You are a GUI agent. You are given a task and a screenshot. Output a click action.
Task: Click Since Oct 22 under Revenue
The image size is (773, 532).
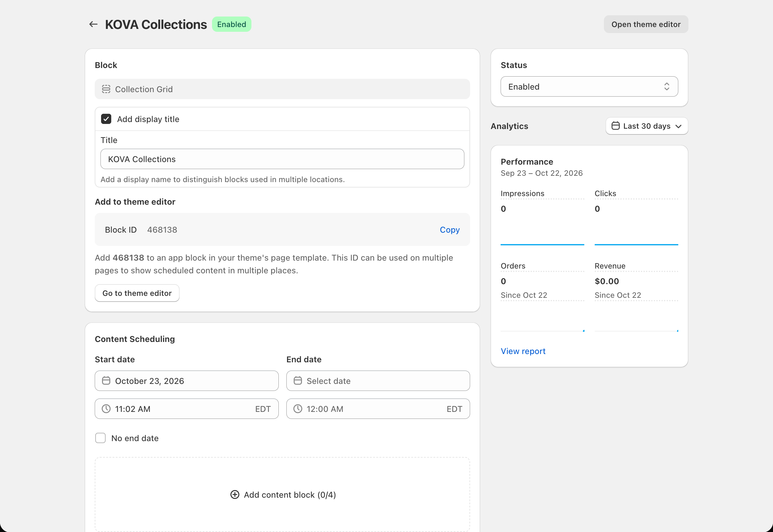pyautogui.click(x=618, y=295)
